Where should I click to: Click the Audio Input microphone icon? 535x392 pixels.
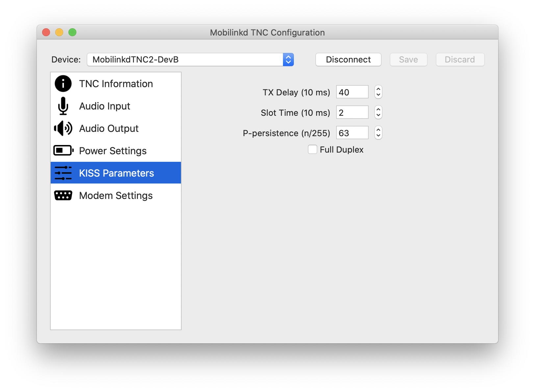[63, 106]
